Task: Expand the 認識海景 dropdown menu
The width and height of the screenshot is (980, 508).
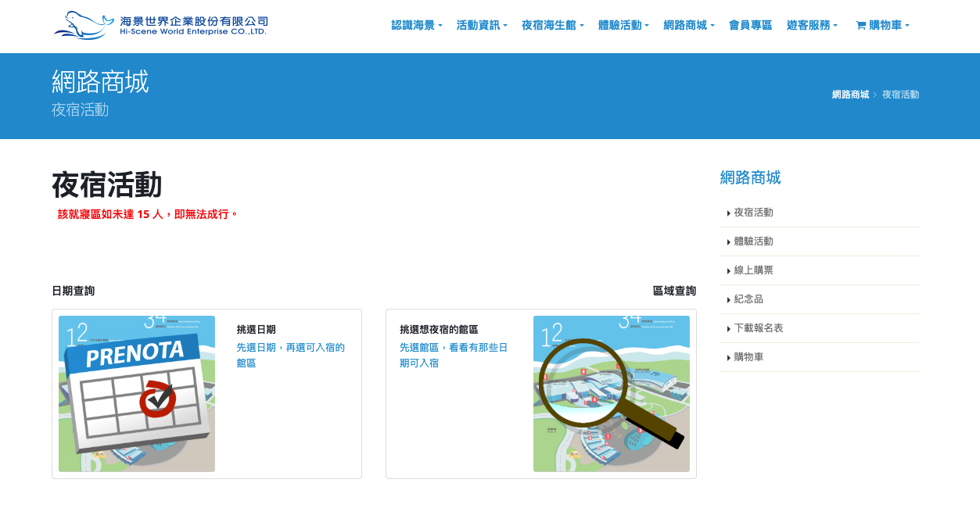Action: tap(416, 26)
